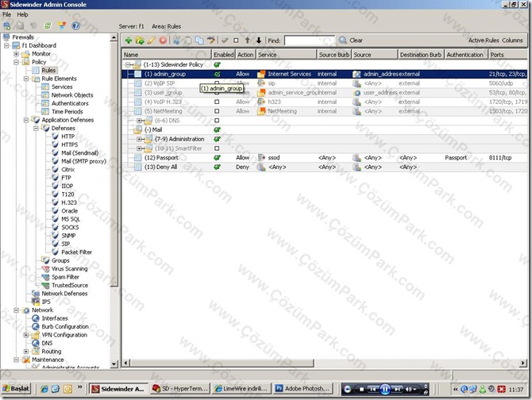Open Internet Explorer quick launch icon

[44, 389]
